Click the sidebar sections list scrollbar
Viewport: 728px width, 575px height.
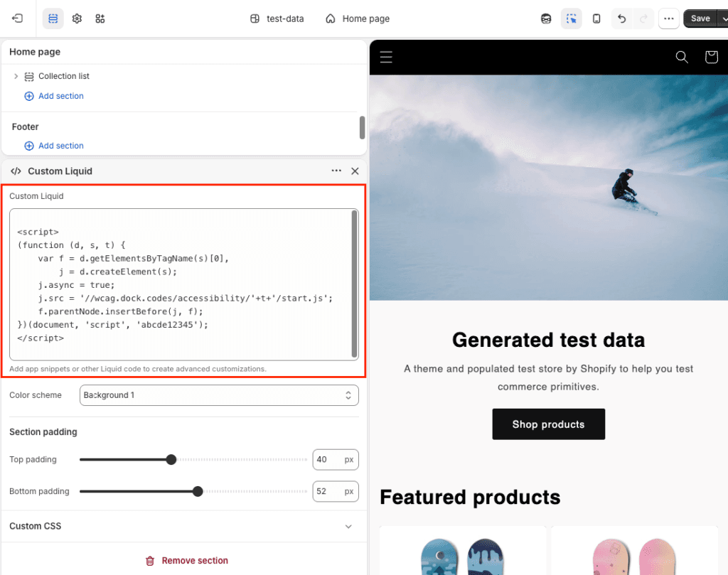[362, 128]
